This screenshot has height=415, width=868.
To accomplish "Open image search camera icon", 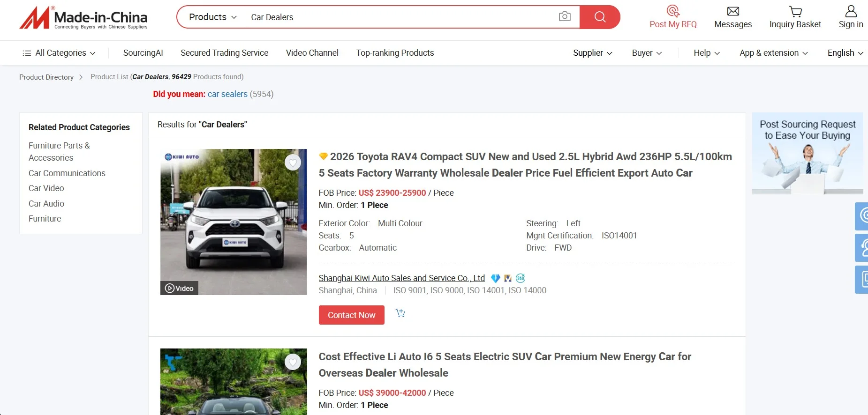I will pos(565,17).
